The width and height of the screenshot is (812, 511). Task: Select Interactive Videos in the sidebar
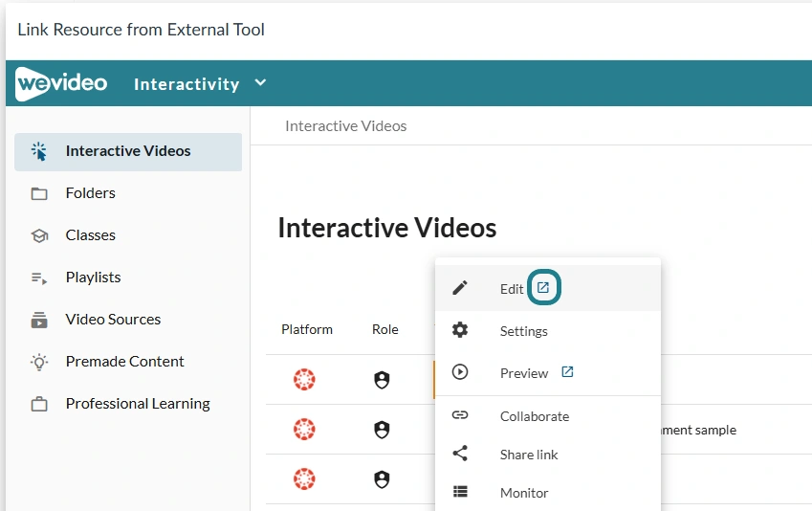coord(128,152)
